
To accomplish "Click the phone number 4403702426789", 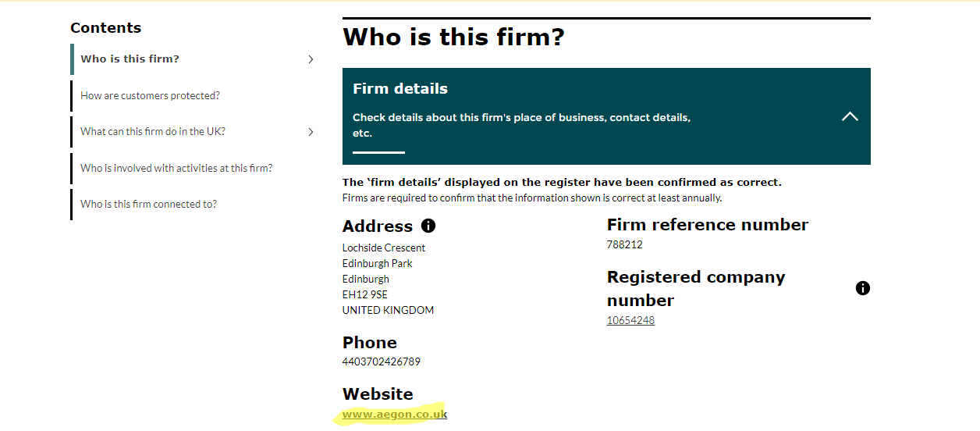I will [382, 362].
